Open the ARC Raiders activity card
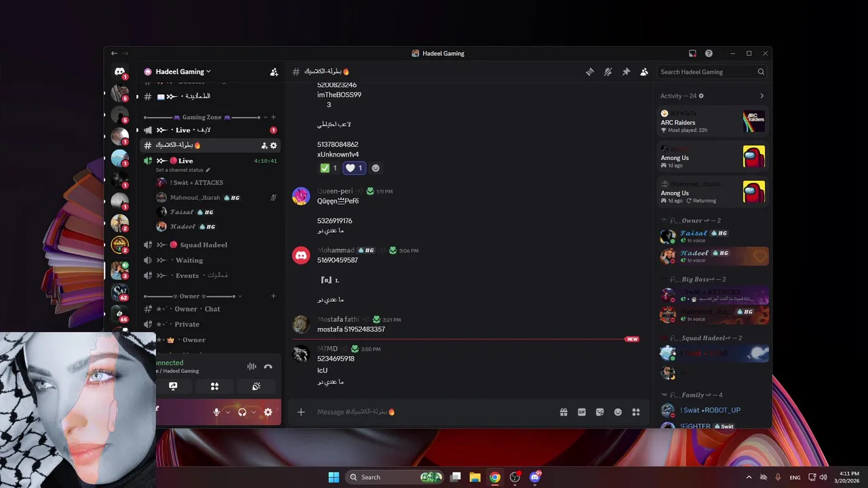The image size is (868, 488). [x=713, y=122]
